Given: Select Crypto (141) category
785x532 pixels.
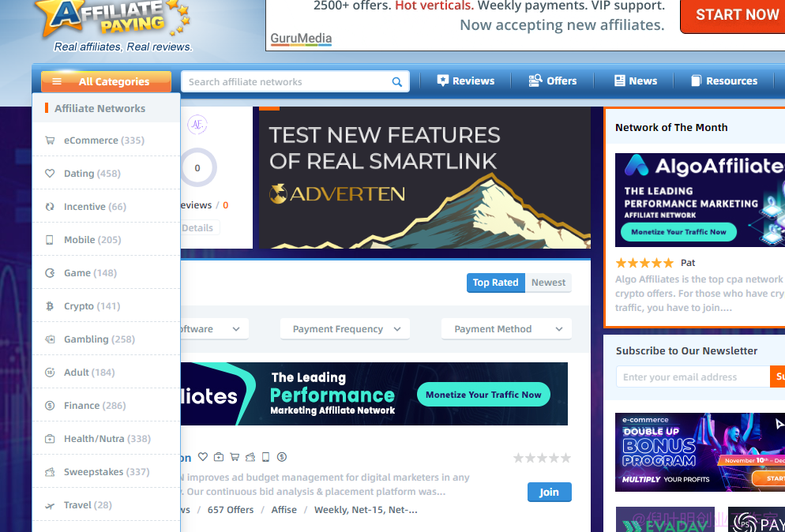Looking at the screenshot, I should pos(106,305).
